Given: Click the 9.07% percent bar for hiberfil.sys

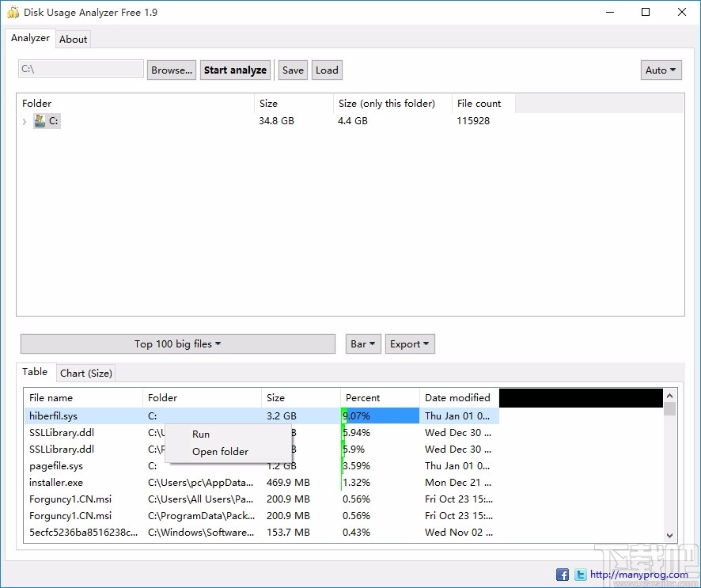Looking at the screenshot, I should coord(380,415).
